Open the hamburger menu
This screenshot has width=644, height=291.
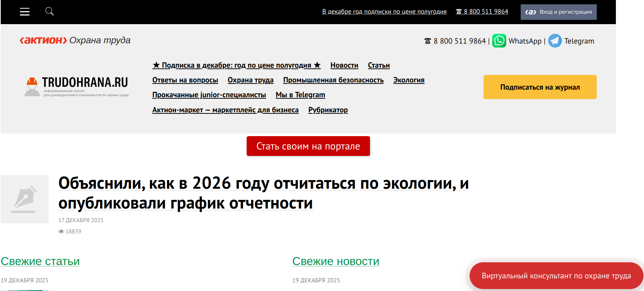tap(25, 12)
